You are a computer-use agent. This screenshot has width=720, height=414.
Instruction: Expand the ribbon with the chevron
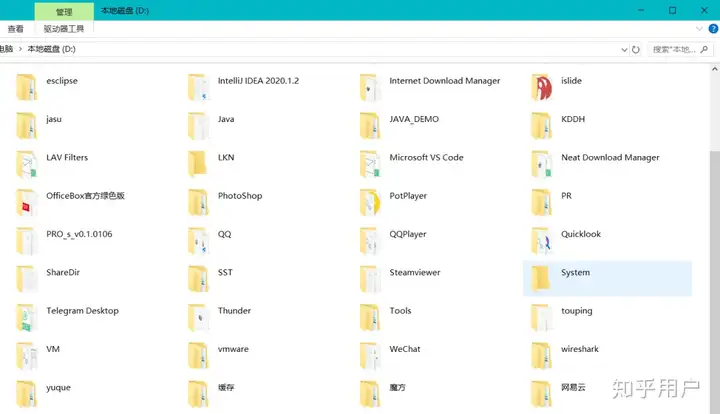pyautogui.click(x=699, y=28)
